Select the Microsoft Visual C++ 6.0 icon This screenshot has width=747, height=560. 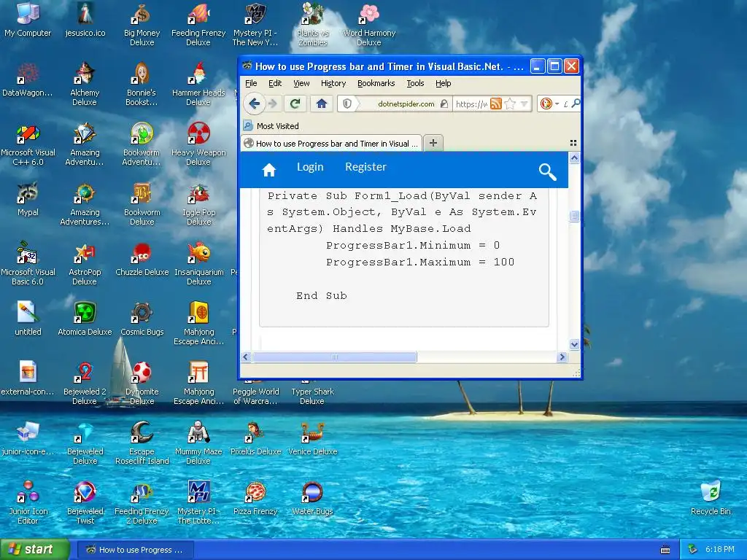28,144
